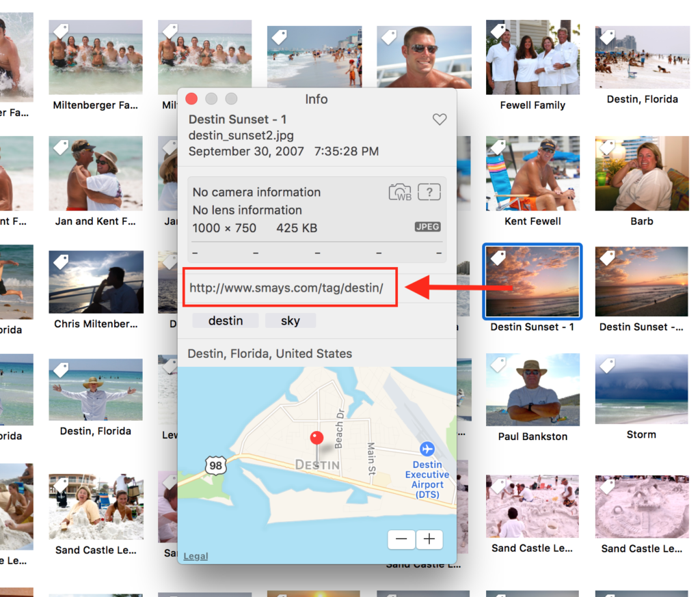Screen dimensions: 700x597
Task: Click the 'Kent Fewell' caption
Action: point(533,221)
